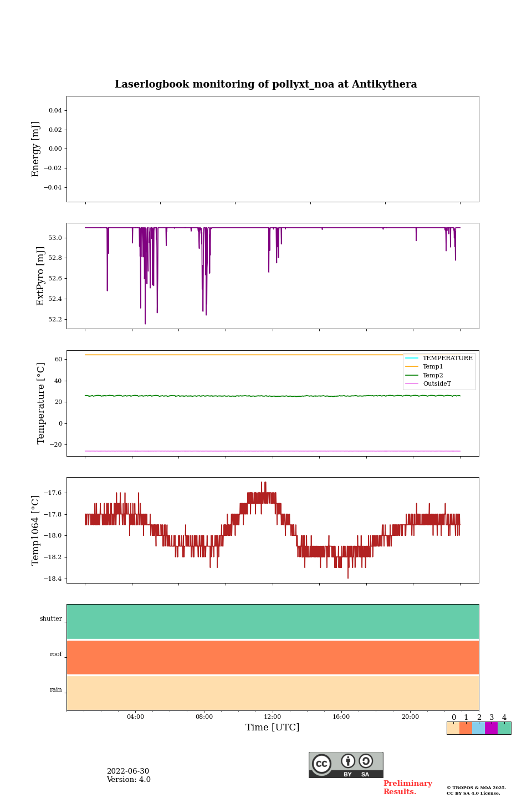This screenshot has height=798, width=532.
Task: Click the orange colorbar swatch labeled 1
Action: (466, 728)
